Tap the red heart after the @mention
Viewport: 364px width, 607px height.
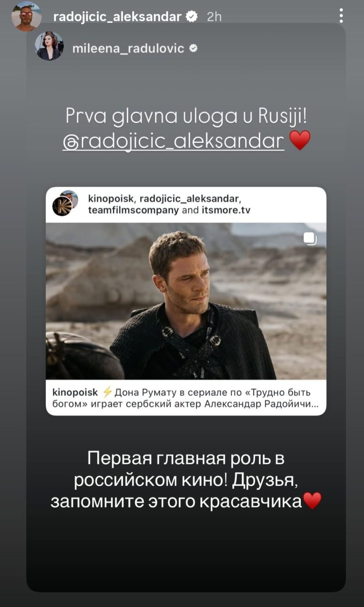click(x=300, y=141)
